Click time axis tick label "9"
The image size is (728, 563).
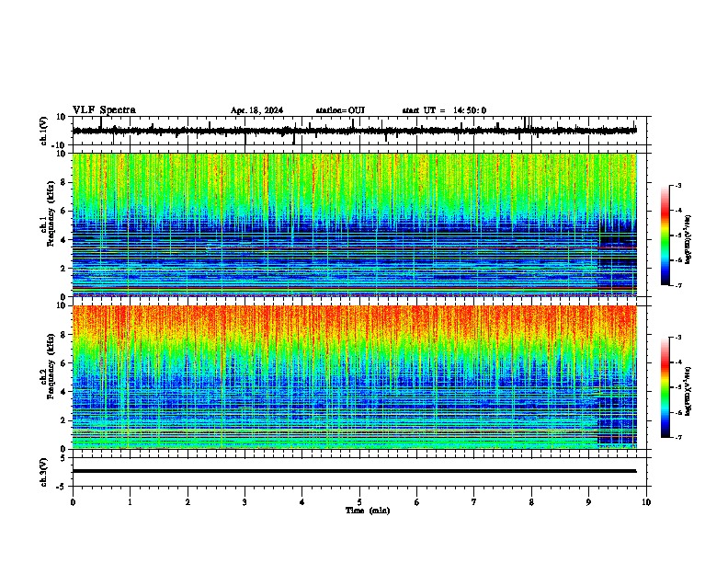[588, 502]
